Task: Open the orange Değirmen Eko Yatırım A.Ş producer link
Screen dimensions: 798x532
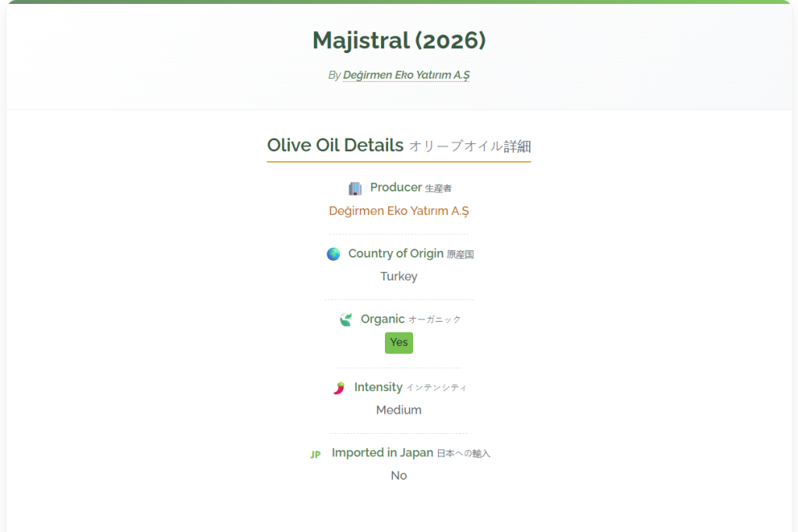Action: (x=399, y=210)
